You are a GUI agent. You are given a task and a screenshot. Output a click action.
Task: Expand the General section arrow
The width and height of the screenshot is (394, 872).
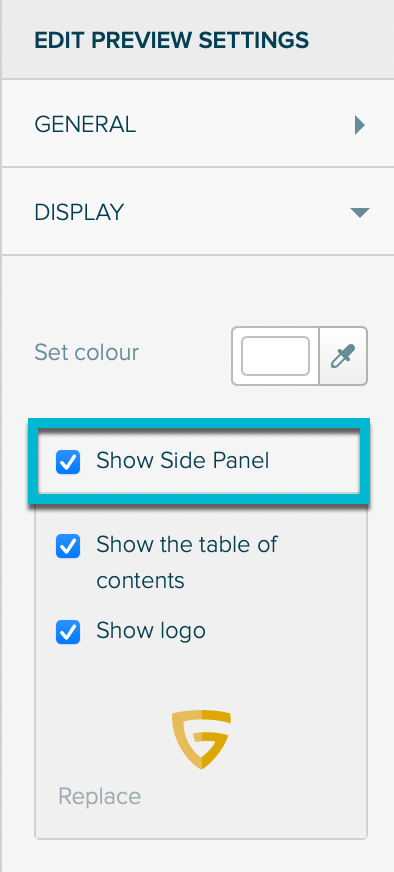[x=359, y=125]
